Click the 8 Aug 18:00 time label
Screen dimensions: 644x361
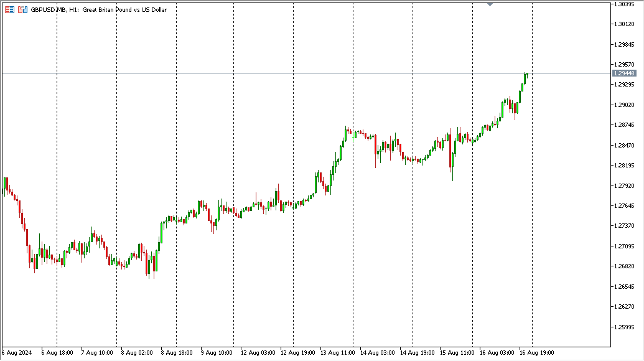[x=177, y=353]
